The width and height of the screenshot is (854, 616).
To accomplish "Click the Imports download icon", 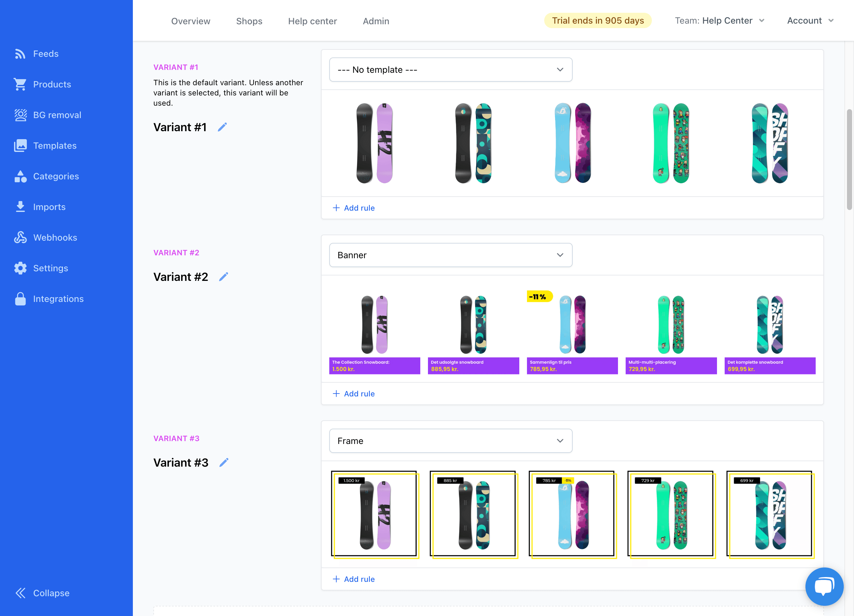I will 20,207.
